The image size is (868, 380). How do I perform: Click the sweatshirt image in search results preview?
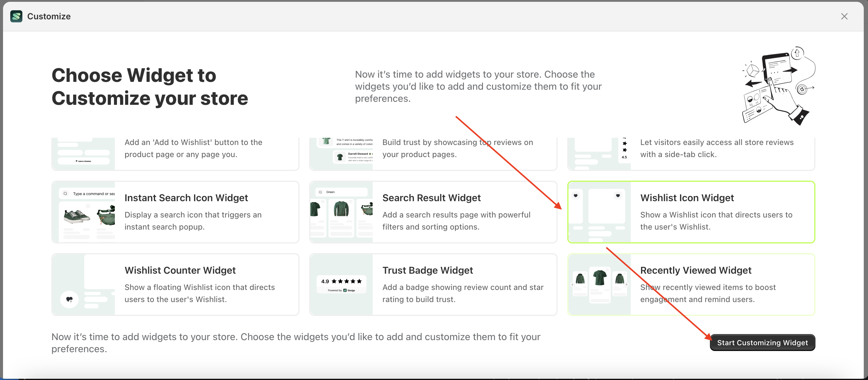coord(341,208)
